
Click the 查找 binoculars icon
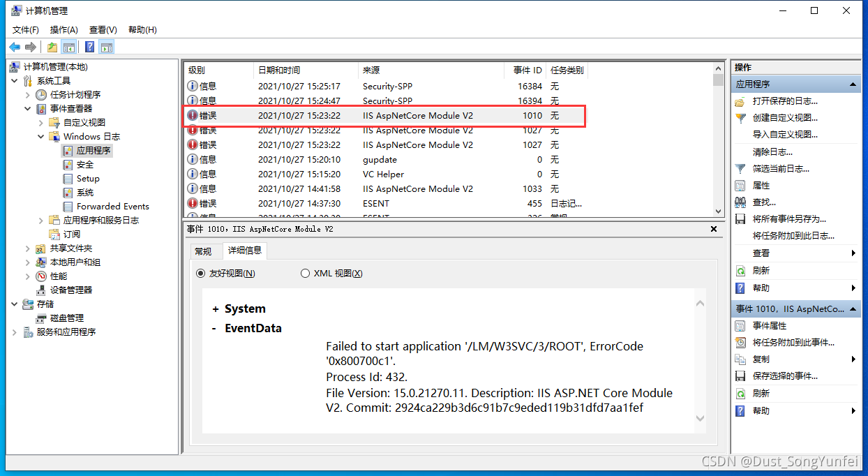(740, 202)
